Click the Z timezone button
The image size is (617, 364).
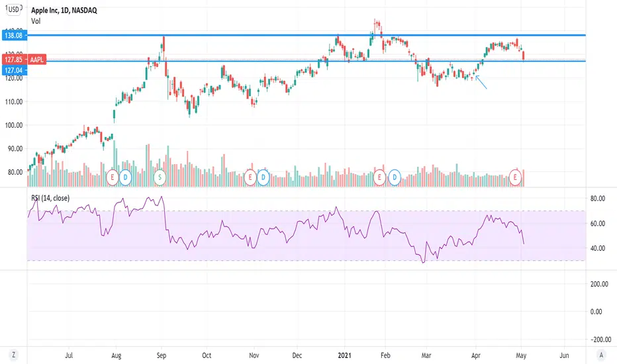[13, 355]
